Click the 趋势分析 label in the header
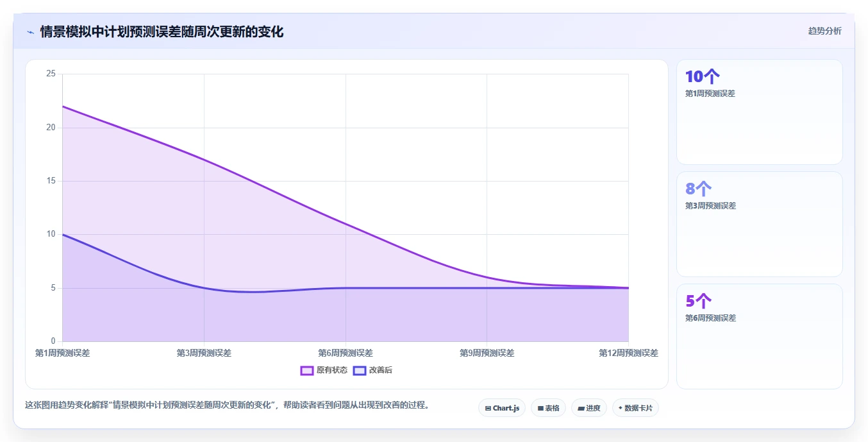Viewport: 868px width, 442px height. pyautogui.click(x=824, y=31)
